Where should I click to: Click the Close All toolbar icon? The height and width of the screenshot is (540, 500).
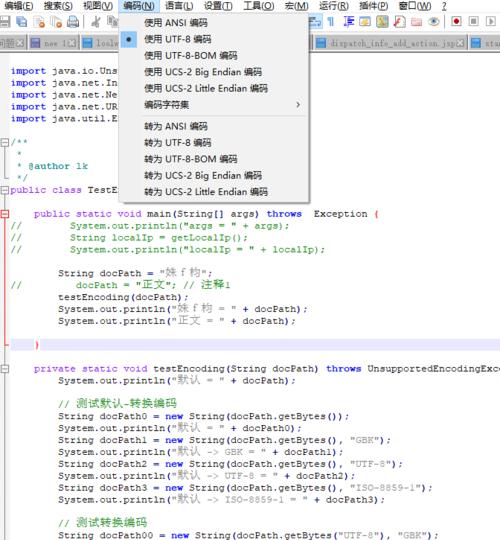56,22
